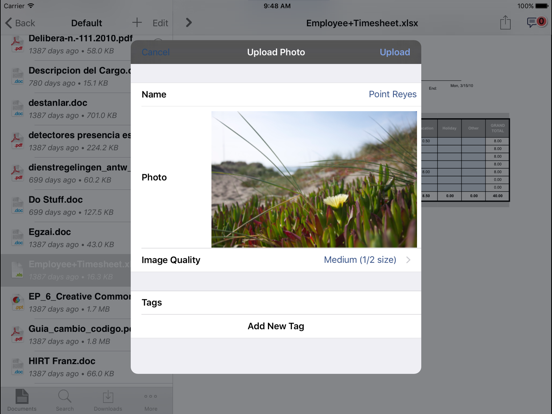Tap PDF icon beside dienstregelingen_antw
The height and width of the screenshot is (414, 552).
point(17,174)
